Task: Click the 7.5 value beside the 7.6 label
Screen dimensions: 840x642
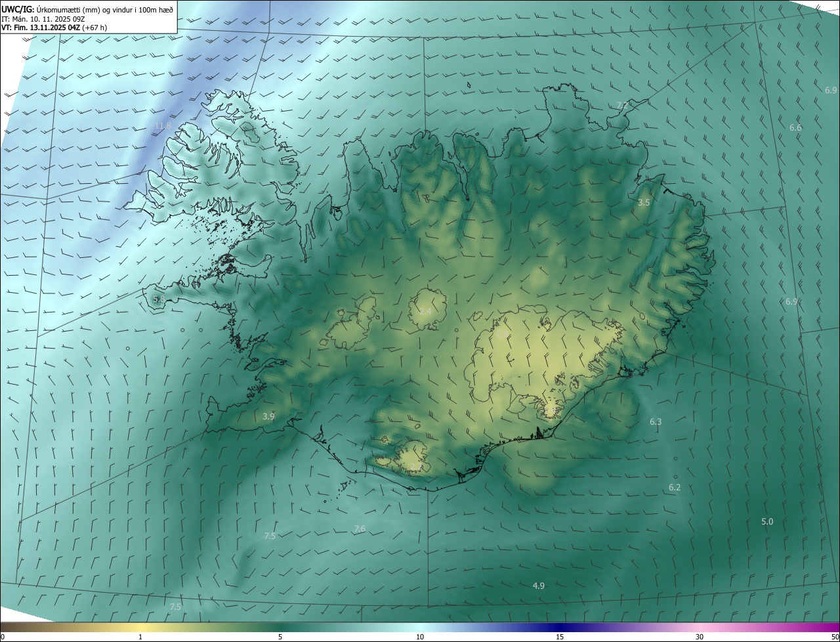Action: [x=270, y=536]
